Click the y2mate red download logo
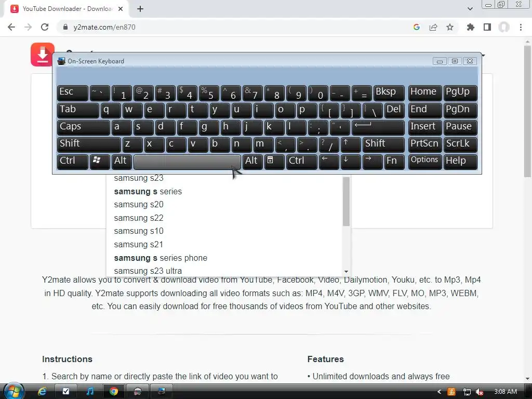The image size is (532, 399). coord(42,54)
